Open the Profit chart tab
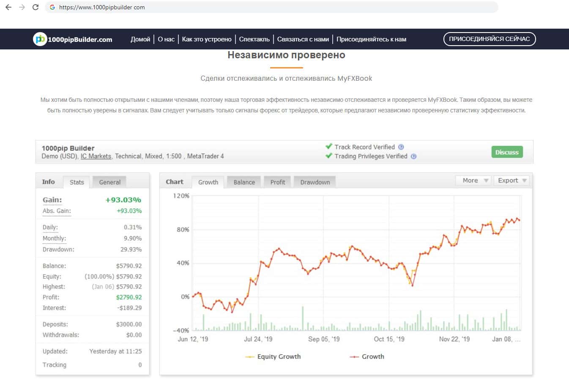This screenshot has height=392, width=569. point(277,182)
